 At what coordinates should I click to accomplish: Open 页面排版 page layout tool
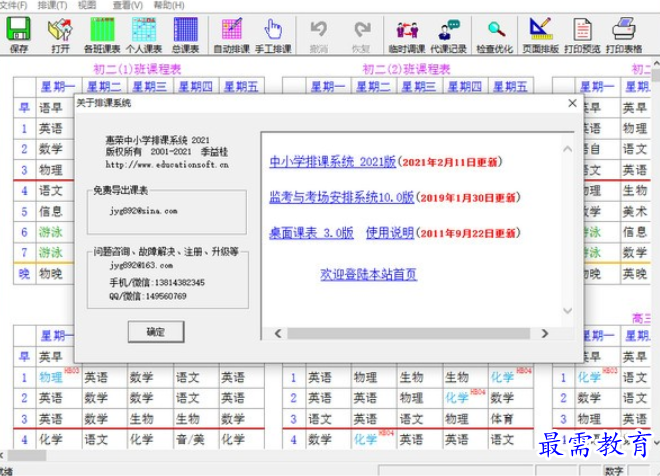click(x=540, y=35)
